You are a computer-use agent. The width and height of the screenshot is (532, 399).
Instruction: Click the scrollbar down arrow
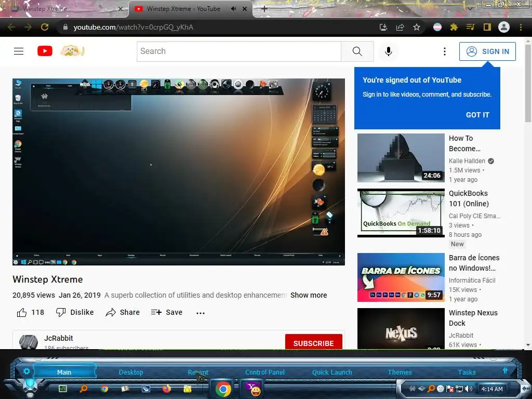click(x=528, y=345)
